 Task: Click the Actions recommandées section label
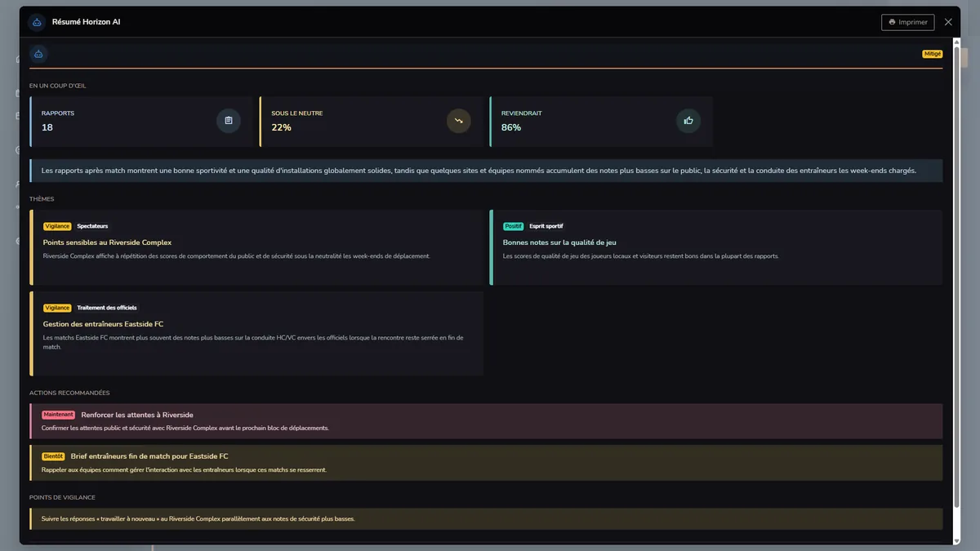tap(69, 393)
